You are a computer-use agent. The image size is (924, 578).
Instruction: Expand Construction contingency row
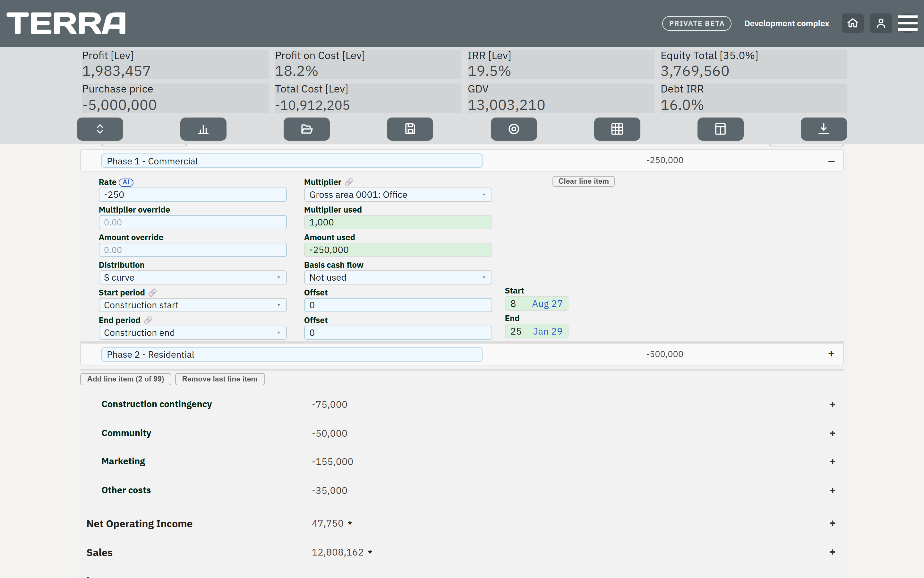point(832,404)
